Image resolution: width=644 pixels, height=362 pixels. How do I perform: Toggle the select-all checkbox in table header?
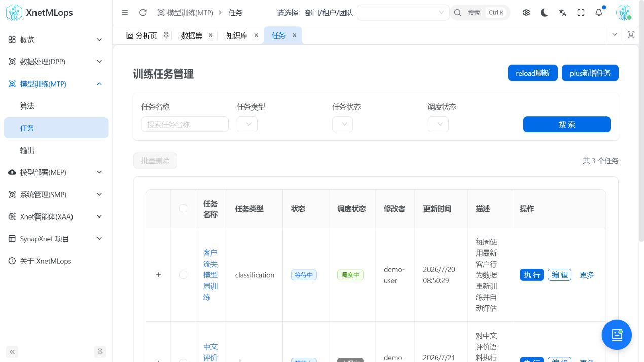pos(183,208)
